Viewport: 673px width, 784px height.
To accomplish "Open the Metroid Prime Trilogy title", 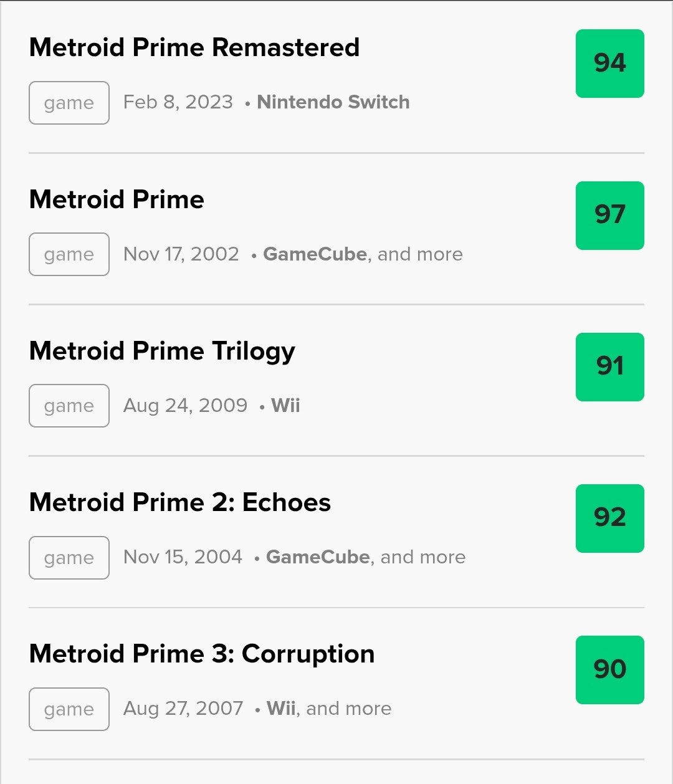I will click(162, 351).
